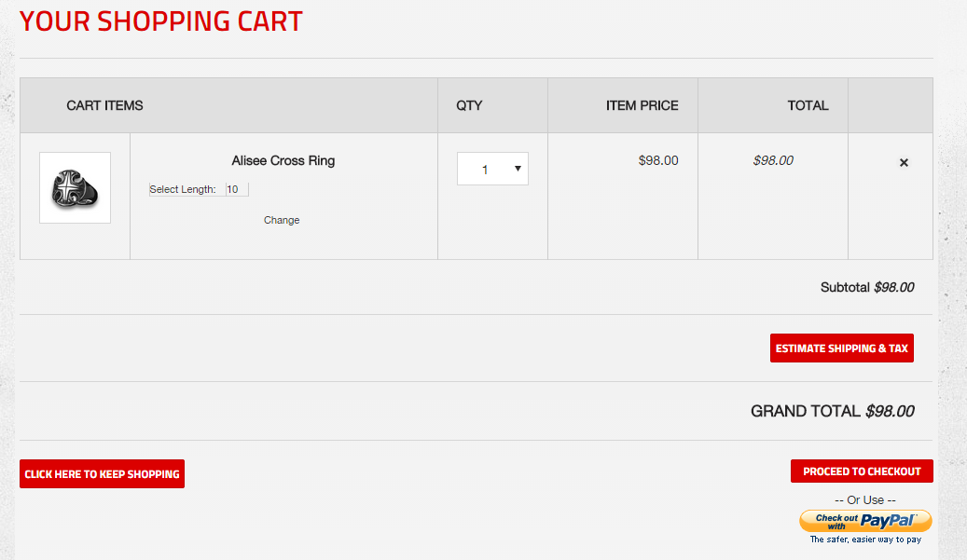Click the Select Length label
The image size is (967, 560).
[x=183, y=190]
